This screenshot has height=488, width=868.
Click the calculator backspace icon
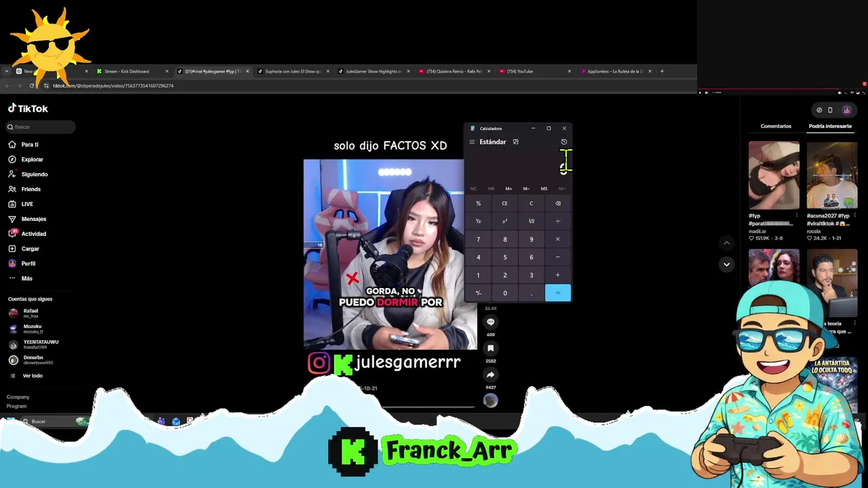[x=558, y=203]
